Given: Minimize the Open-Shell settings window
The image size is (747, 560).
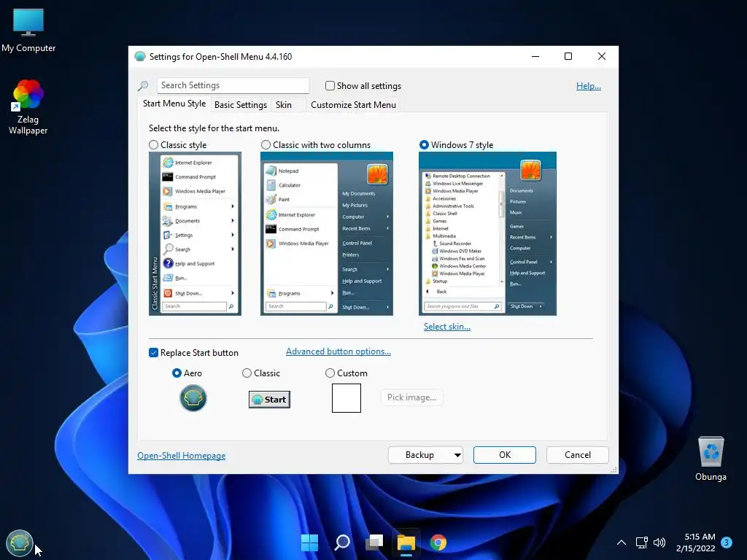Looking at the screenshot, I should [x=535, y=56].
